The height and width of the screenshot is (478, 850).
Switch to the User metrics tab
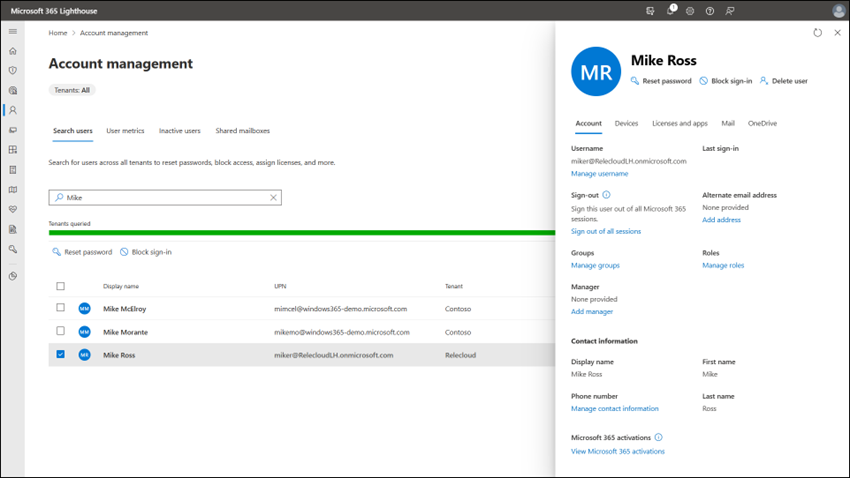(125, 131)
